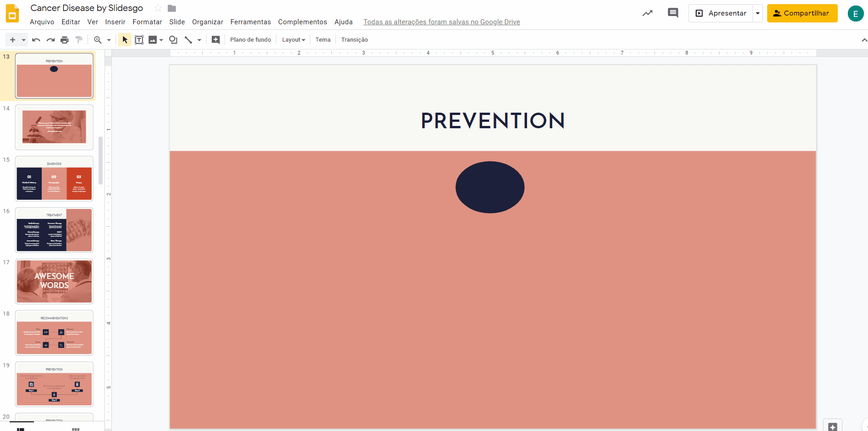Click the Redo arrow
Screen dimensions: 868x431
click(50, 40)
